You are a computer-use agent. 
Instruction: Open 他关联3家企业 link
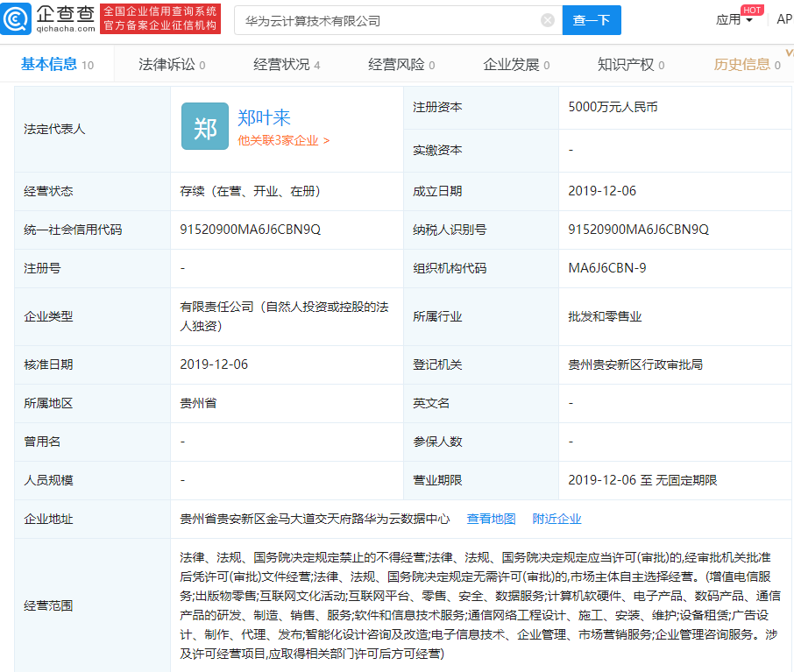pyautogui.click(x=284, y=140)
